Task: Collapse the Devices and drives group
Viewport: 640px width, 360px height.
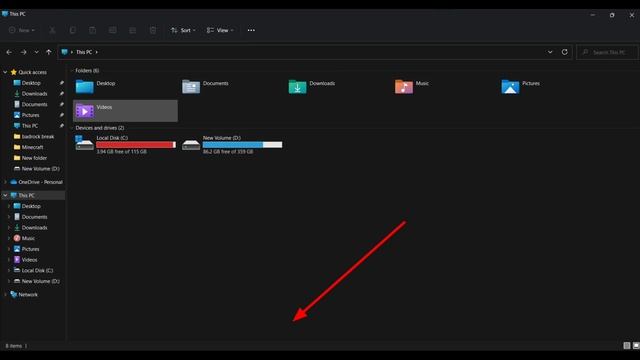Action: [x=72, y=128]
